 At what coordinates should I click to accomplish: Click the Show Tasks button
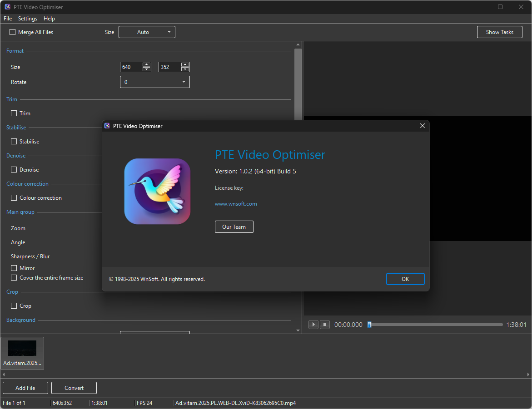[499, 32]
